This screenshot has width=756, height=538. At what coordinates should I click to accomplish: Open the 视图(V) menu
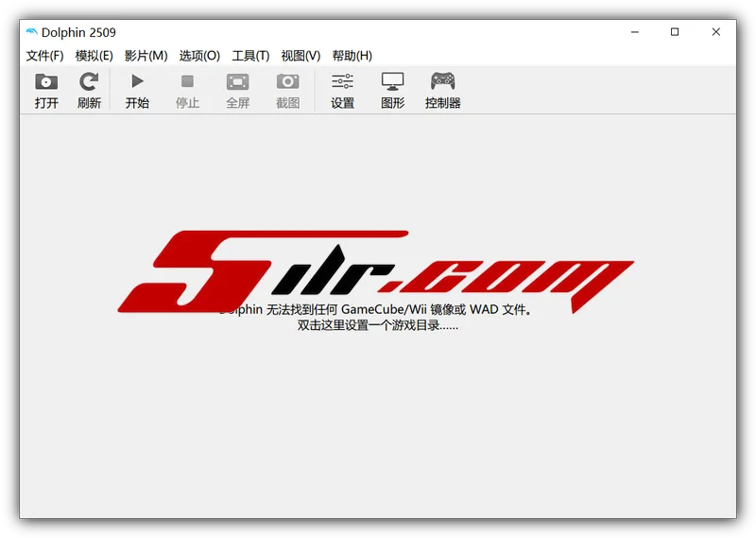[x=301, y=56]
